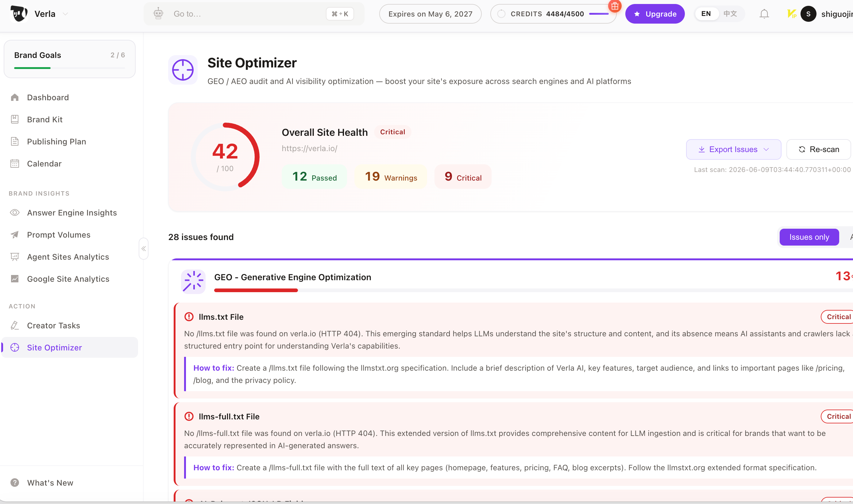Screen dimensions: 853x504
Task: Go to Dashboard in the sidebar
Action: [70, 97]
